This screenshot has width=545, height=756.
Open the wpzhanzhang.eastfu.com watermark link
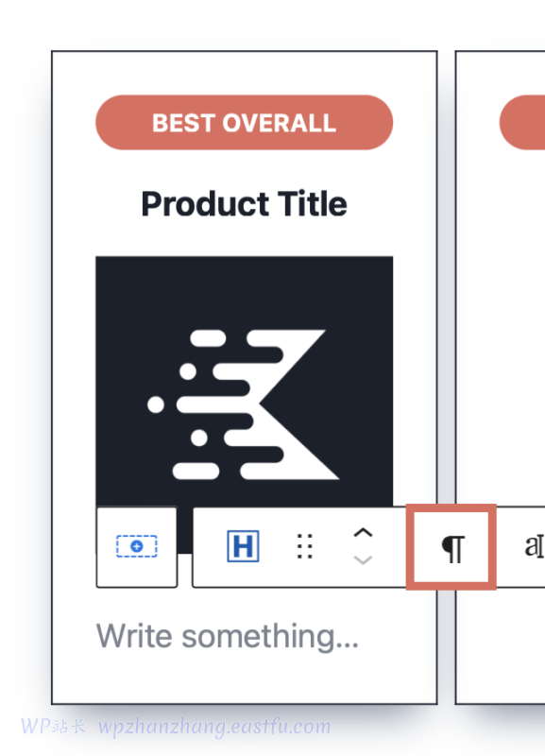point(214,726)
